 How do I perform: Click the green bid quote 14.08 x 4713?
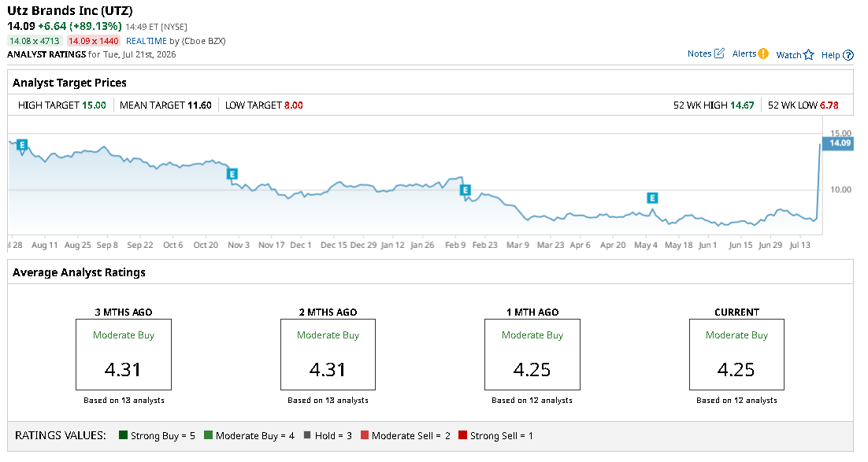click(35, 41)
